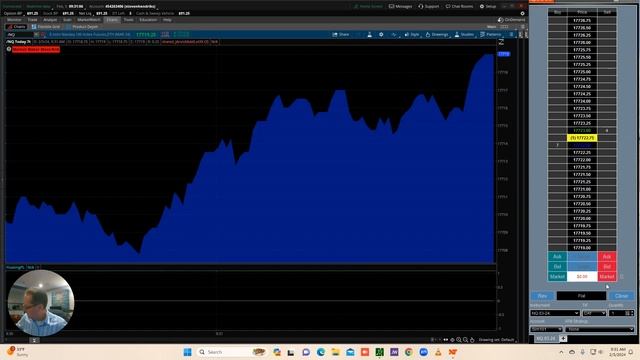Click the red sell Bid button
640x360 pixels.
click(607, 267)
